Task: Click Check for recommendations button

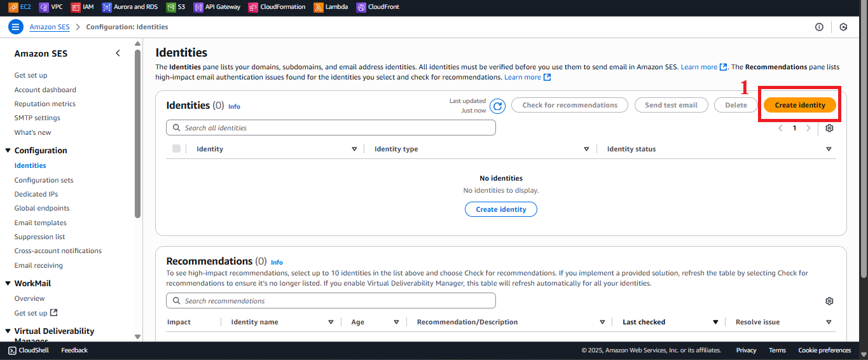Action: click(570, 105)
